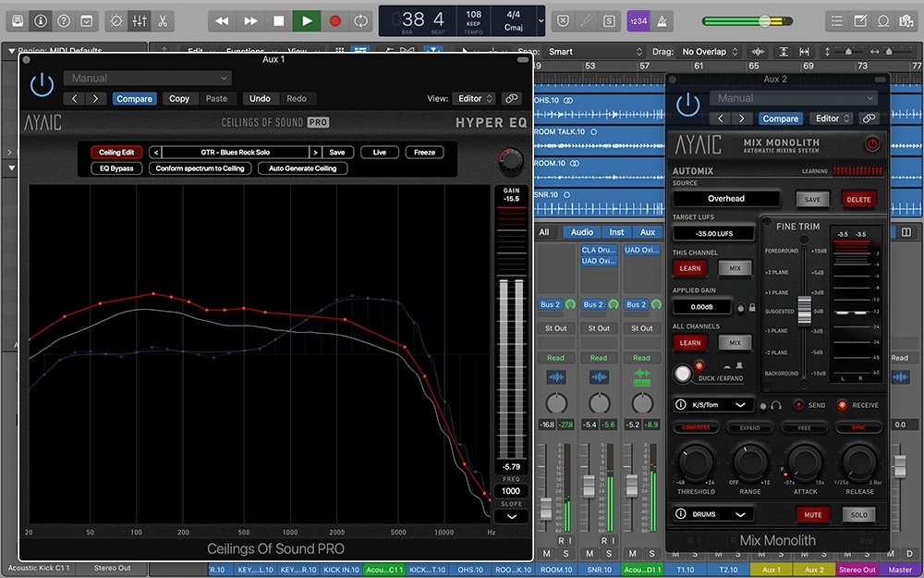Image resolution: width=924 pixels, height=578 pixels.
Task: Toggle Smart Controls dial icon
Action: [x=116, y=21]
